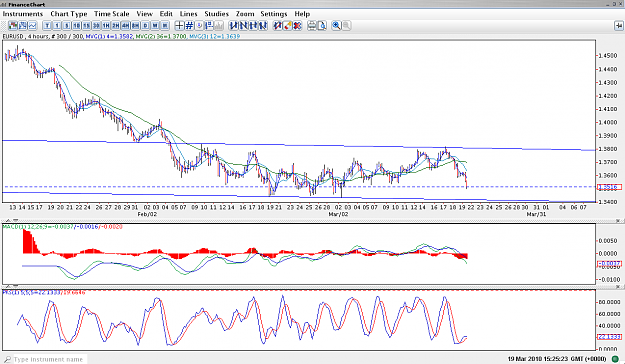Click the price flag icon before volume
Screen dimensions: 625x364
pyautogui.click(x=209, y=26)
